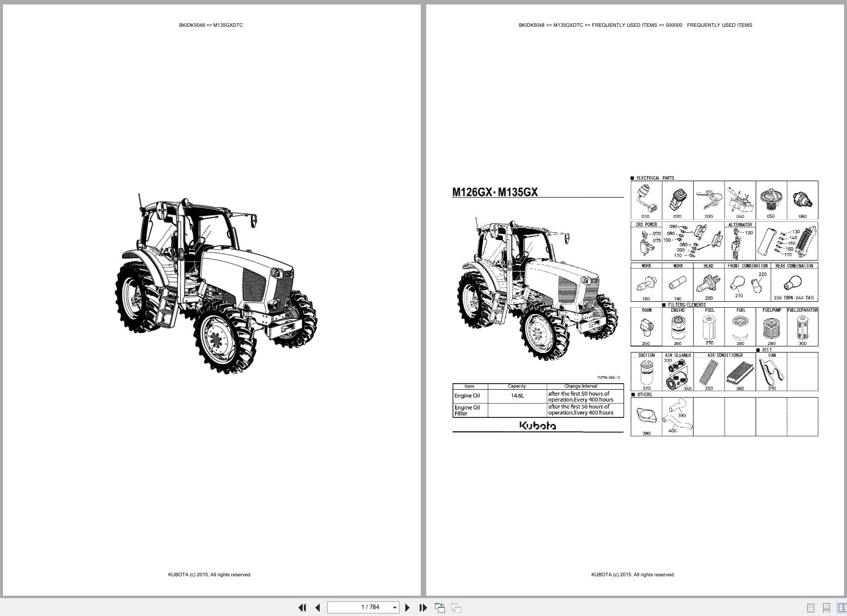
Task: Click the fuel filter 280 icon
Action: pyautogui.click(x=740, y=328)
